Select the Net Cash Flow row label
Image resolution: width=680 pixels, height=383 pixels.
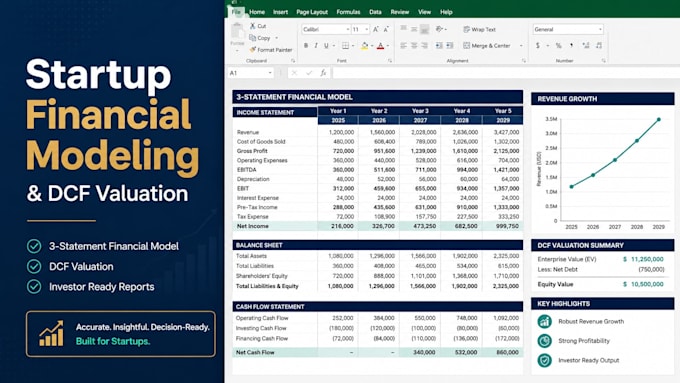(255, 352)
